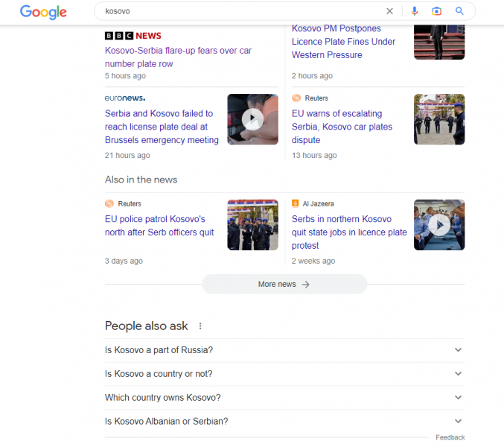Play the Al Jazeera video thumbnail
This screenshot has width=504, height=447.
click(x=439, y=225)
